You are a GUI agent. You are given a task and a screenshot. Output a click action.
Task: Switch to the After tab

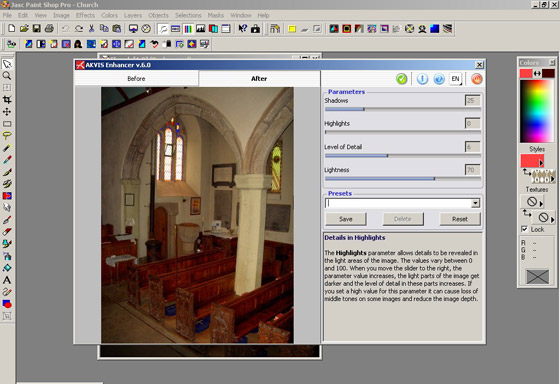tap(259, 79)
